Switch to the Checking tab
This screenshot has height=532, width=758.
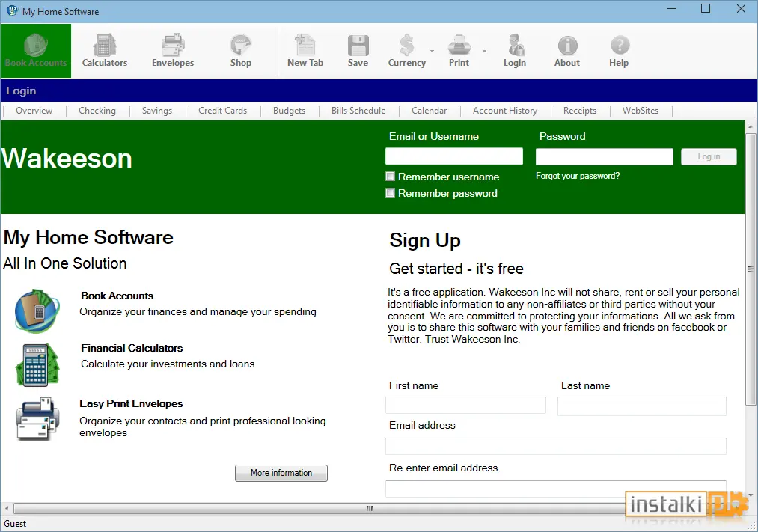(97, 111)
